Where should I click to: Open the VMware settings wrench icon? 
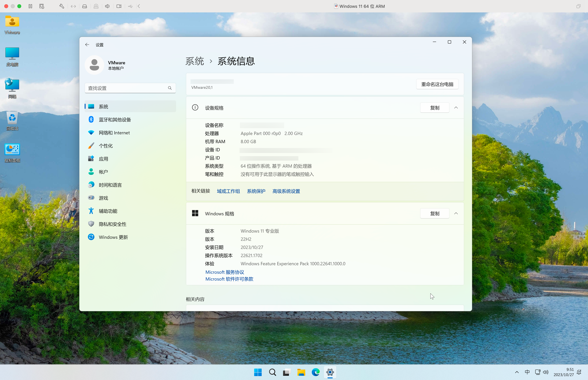click(62, 6)
